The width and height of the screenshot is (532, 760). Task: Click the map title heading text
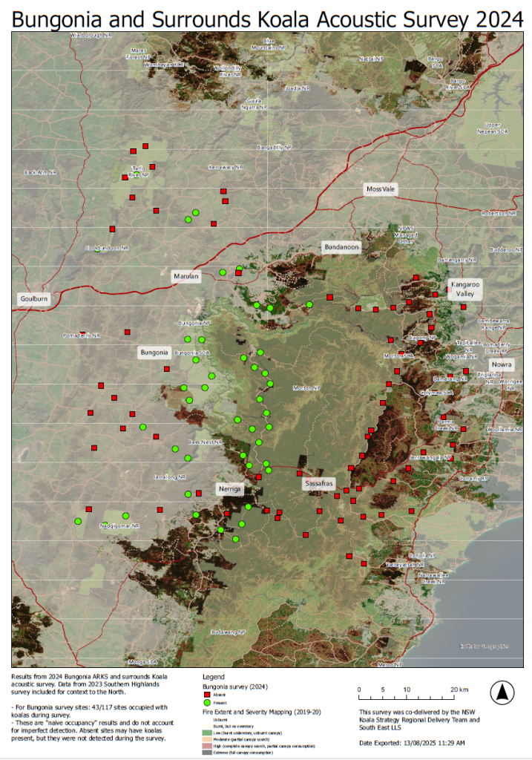(x=266, y=19)
